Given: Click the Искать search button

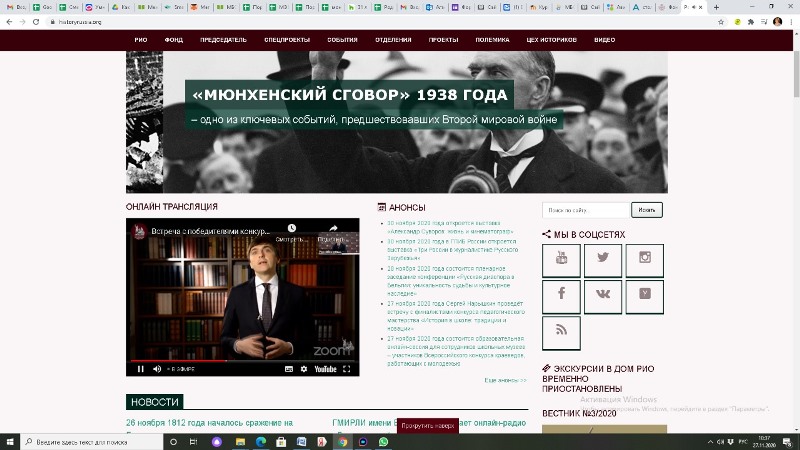Looking at the screenshot, I should coord(647,210).
